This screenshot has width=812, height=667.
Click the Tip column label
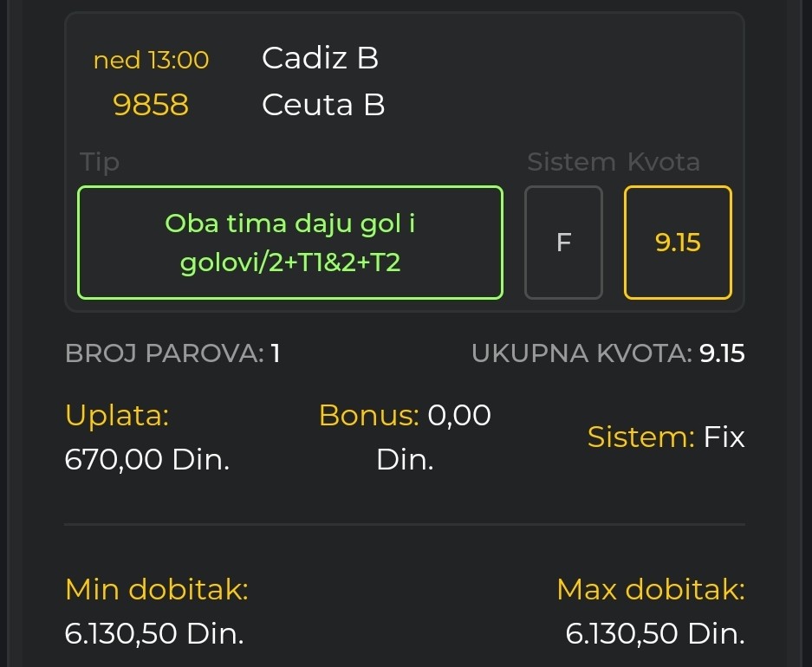coord(100,162)
